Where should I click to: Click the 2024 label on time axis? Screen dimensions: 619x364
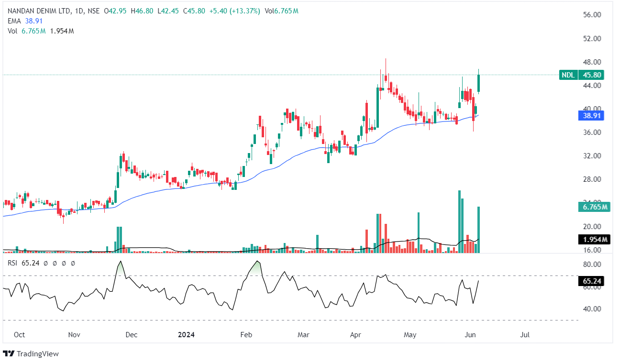pyautogui.click(x=187, y=335)
